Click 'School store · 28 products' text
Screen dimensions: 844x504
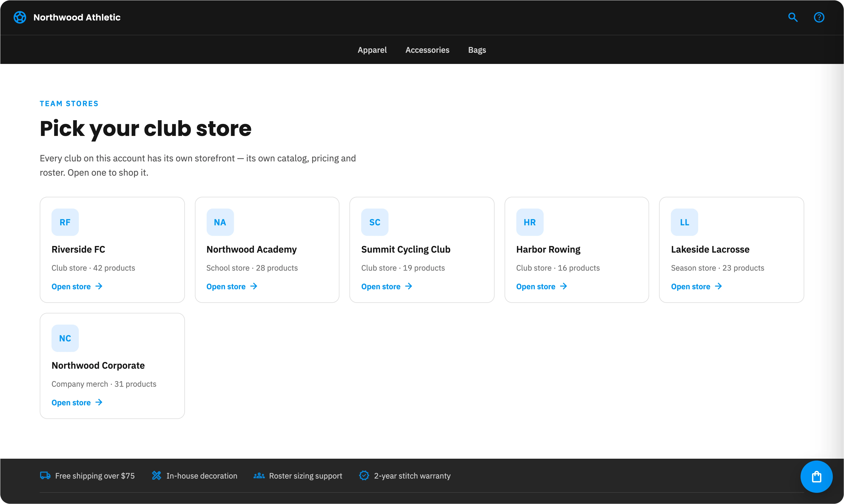click(252, 268)
